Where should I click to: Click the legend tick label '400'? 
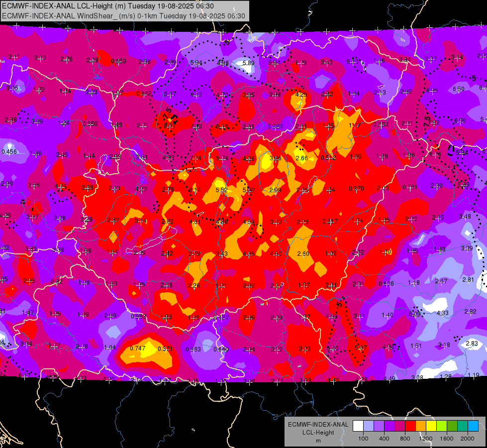click(384, 439)
